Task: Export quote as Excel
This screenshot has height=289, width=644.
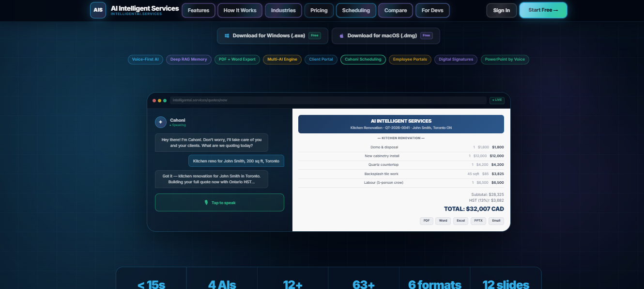Action: tap(460, 221)
